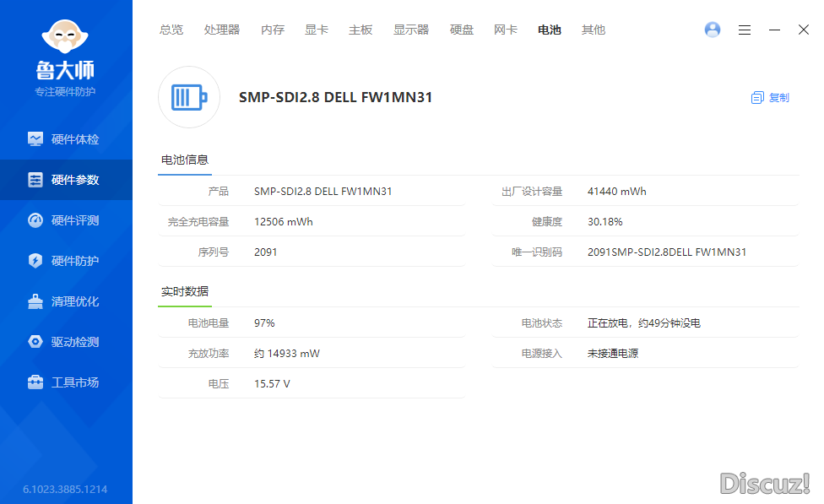Image resolution: width=824 pixels, height=504 pixels.
Task: Click power status 未接通电源
Action: click(x=613, y=354)
